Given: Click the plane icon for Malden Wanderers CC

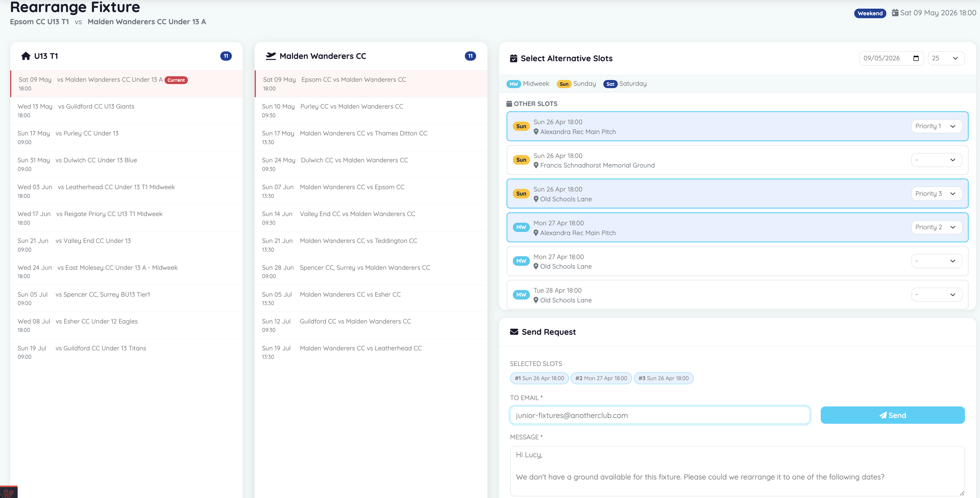Looking at the screenshot, I should click(271, 56).
